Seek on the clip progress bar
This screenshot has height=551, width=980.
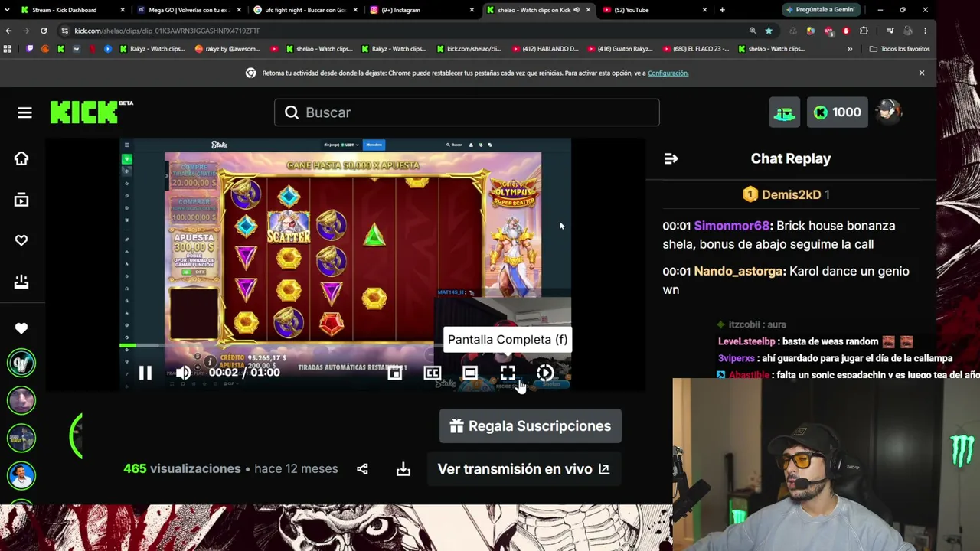click(x=345, y=347)
